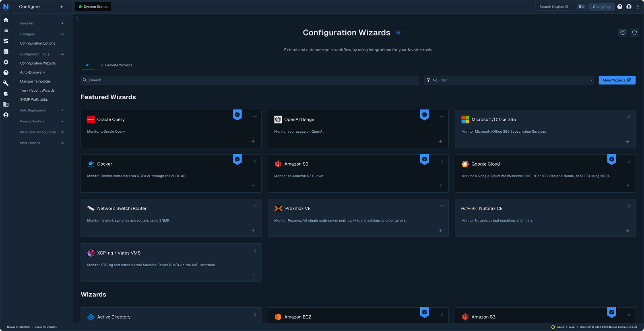
Task: Click the page help icon below Changelog
Action: click(x=623, y=33)
